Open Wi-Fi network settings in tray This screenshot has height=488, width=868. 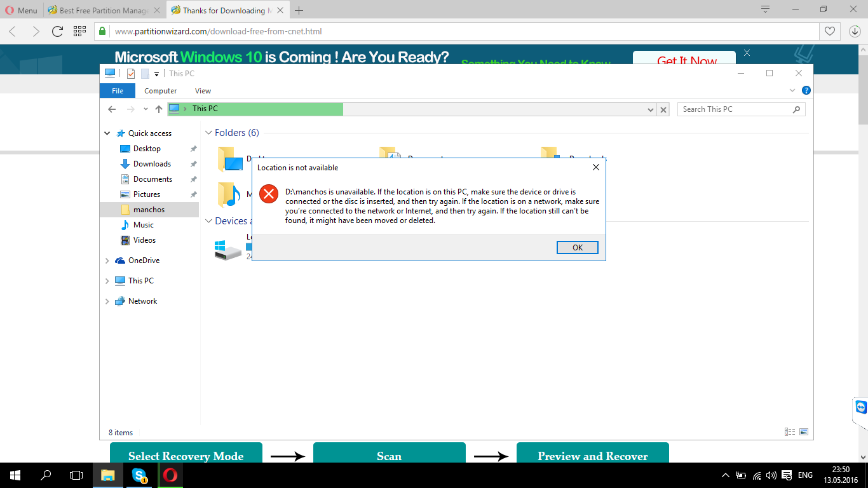pos(757,475)
